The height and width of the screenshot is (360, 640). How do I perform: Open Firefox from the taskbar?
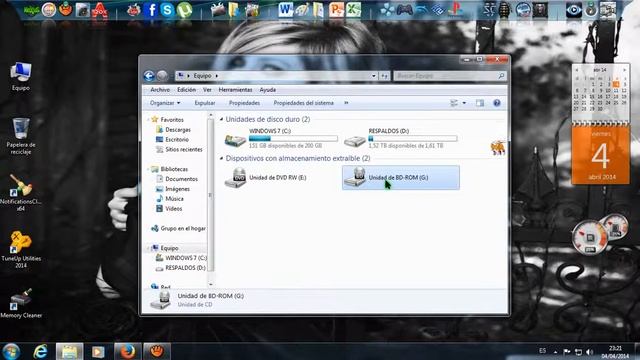127,351
